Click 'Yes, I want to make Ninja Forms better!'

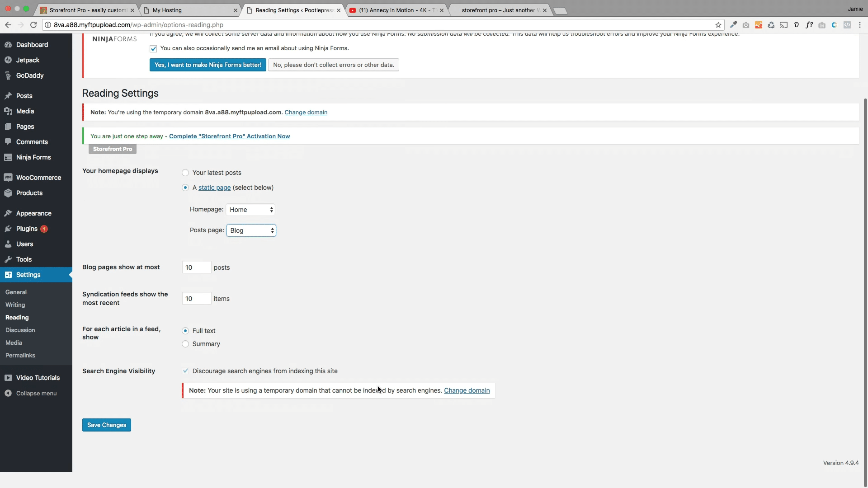208,65
